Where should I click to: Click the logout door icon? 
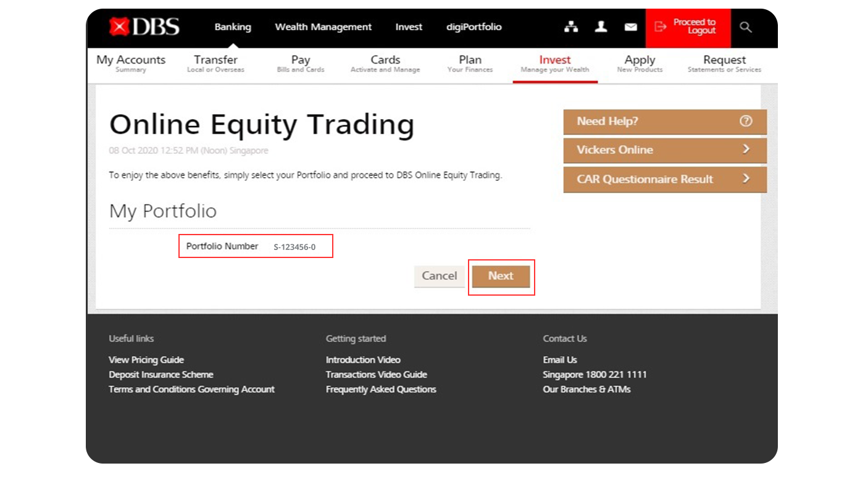(x=661, y=27)
